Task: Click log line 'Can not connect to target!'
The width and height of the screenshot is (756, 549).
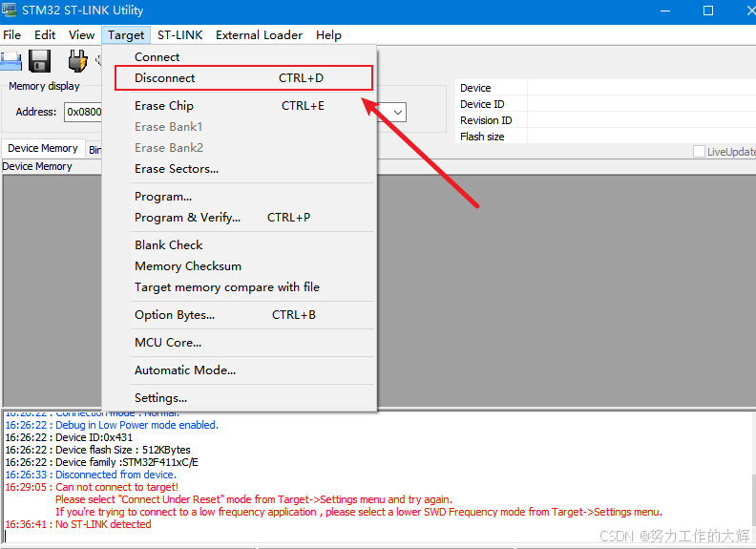Action: [92, 487]
